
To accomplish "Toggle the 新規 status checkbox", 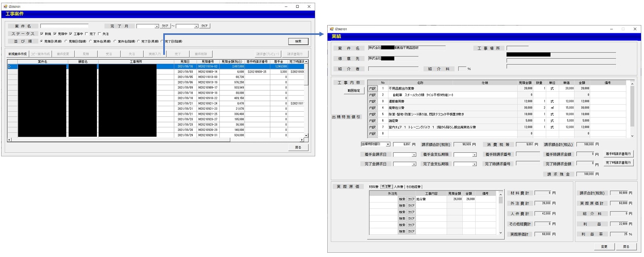I will coord(42,34).
